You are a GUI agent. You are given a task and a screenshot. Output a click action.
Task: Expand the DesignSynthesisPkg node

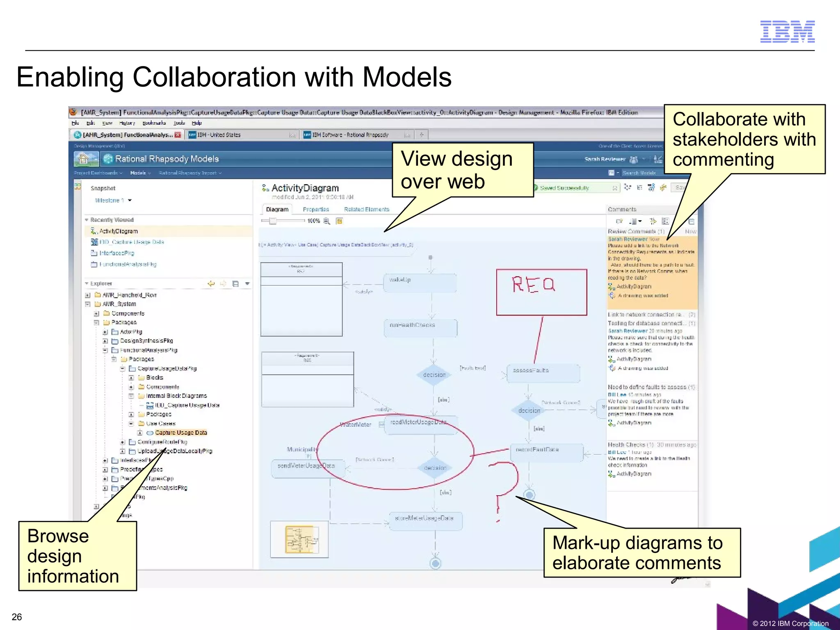point(105,341)
